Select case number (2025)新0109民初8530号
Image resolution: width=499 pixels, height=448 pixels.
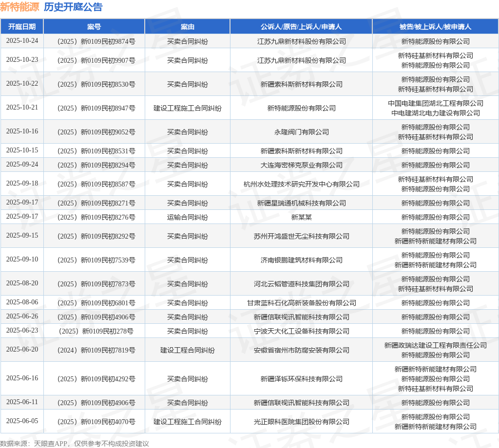click(x=96, y=84)
